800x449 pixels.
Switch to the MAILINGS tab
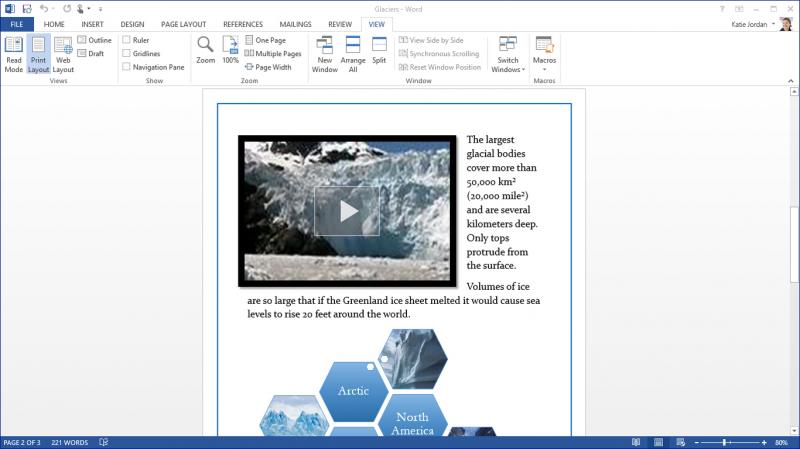point(295,24)
